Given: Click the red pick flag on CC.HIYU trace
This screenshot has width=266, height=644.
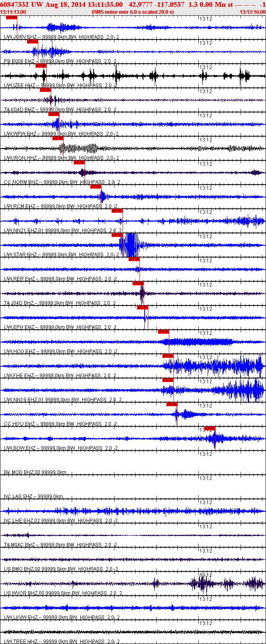Looking at the screenshot, I should [x=172, y=404].
